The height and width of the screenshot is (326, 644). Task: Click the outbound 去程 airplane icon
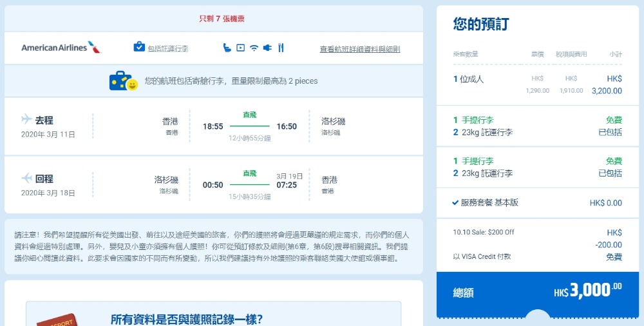pos(27,119)
